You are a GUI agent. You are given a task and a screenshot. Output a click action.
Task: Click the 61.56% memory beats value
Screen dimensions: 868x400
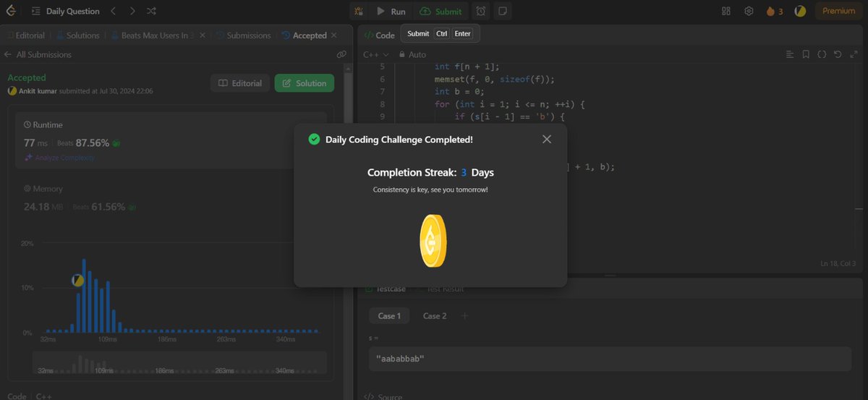point(107,207)
